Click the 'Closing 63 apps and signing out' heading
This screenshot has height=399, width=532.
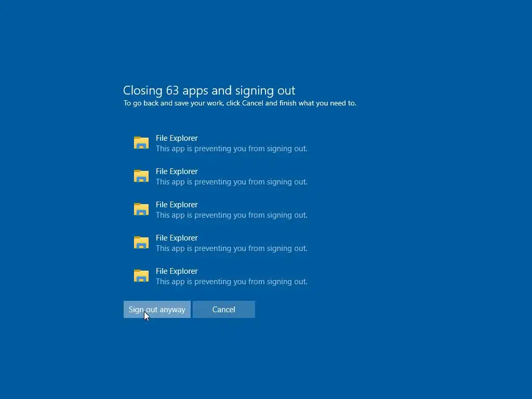point(209,90)
